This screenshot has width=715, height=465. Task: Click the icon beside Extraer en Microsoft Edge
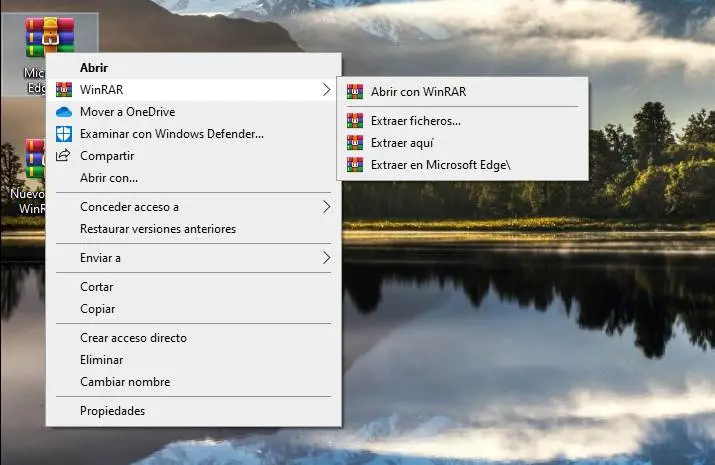click(x=355, y=165)
